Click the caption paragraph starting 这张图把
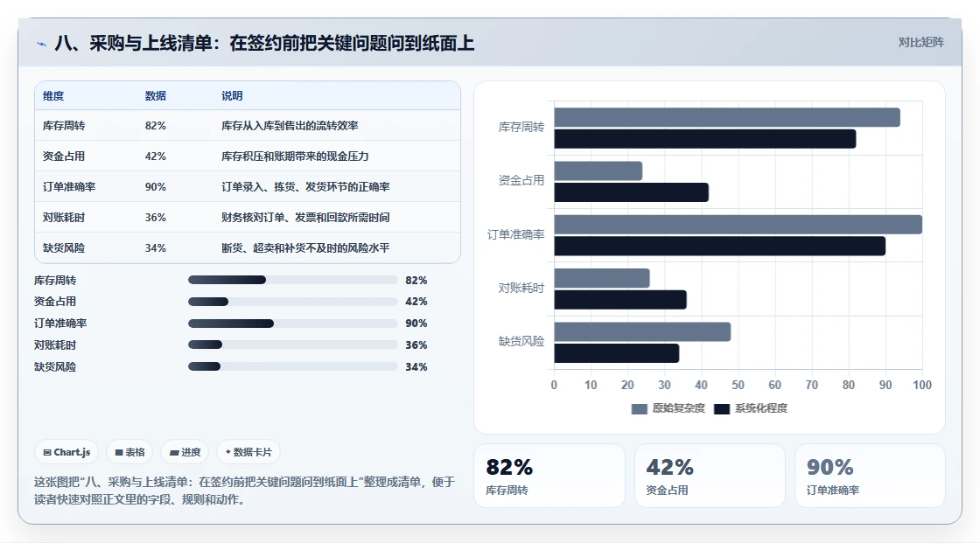The height and width of the screenshot is (543, 980). point(244,491)
